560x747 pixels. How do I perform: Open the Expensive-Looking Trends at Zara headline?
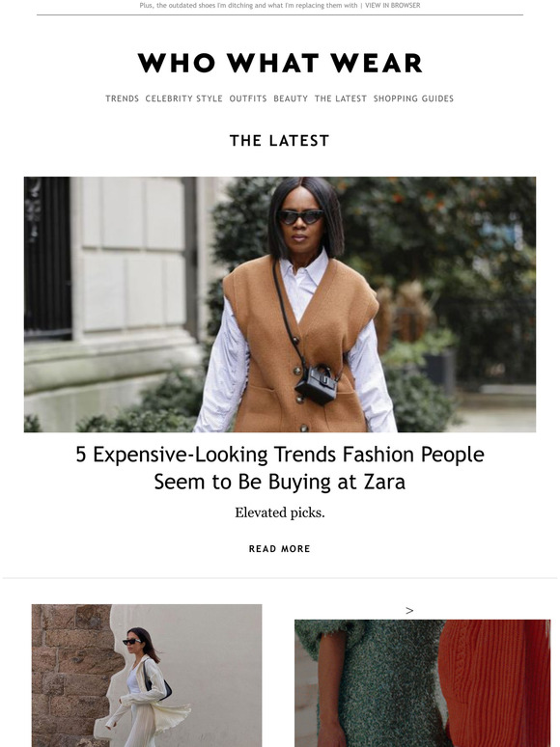click(x=280, y=468)
